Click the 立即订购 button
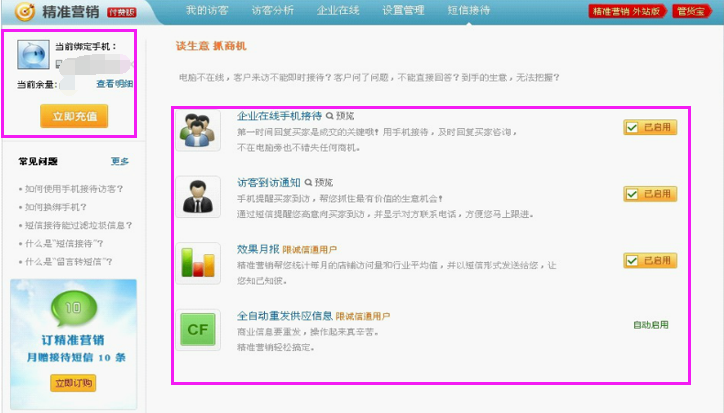 tap(73, 383)
